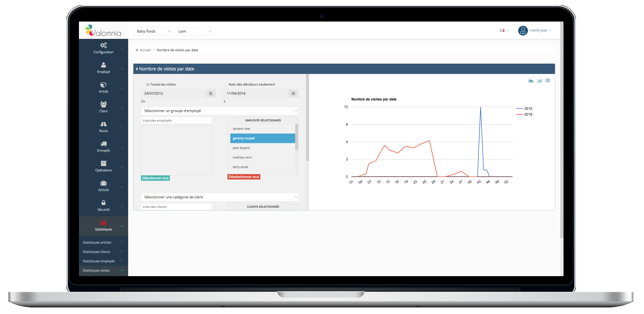The height and width of the screenshot is (314, 644).
Task: Open calendar picker for start date
Action: [211, 93]
